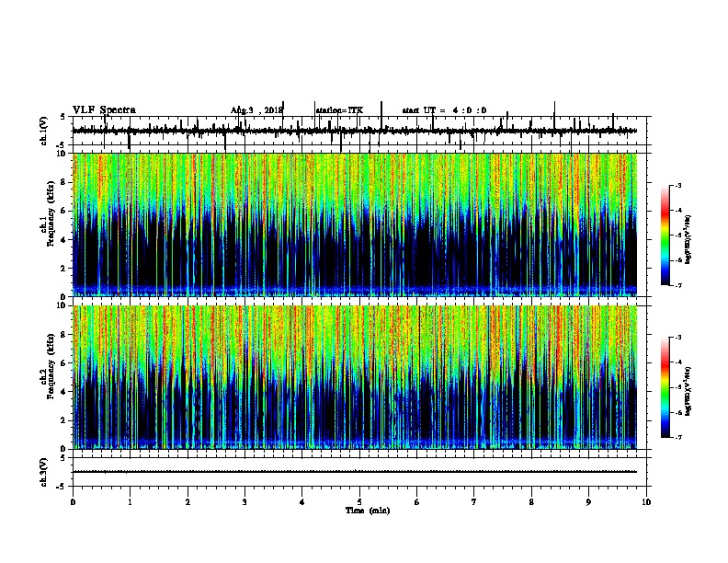Click the "2" tick on ch.2 frequency axis
728x563 pixels.
click(x=63, y=420)
